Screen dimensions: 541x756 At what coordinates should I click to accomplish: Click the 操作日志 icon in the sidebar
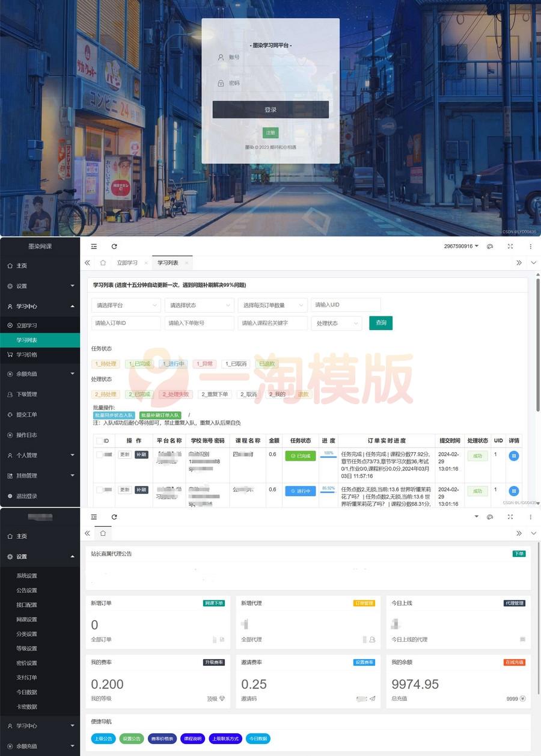click(9, 435)
